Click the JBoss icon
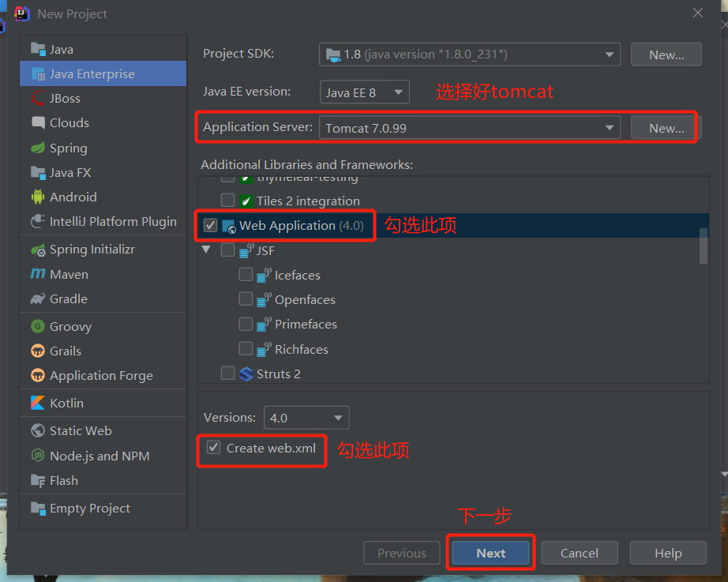This screenshot has width=728, height=582. (x=38, y=99)
